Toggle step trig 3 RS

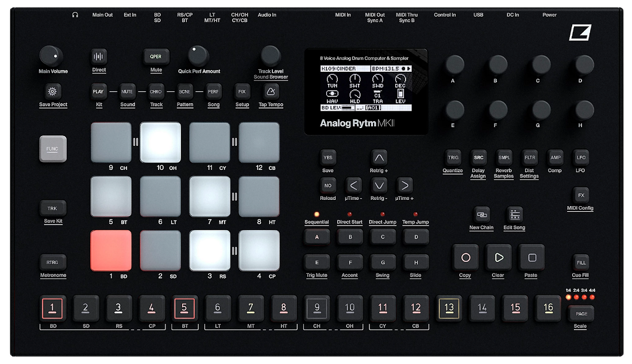[118, 308]
